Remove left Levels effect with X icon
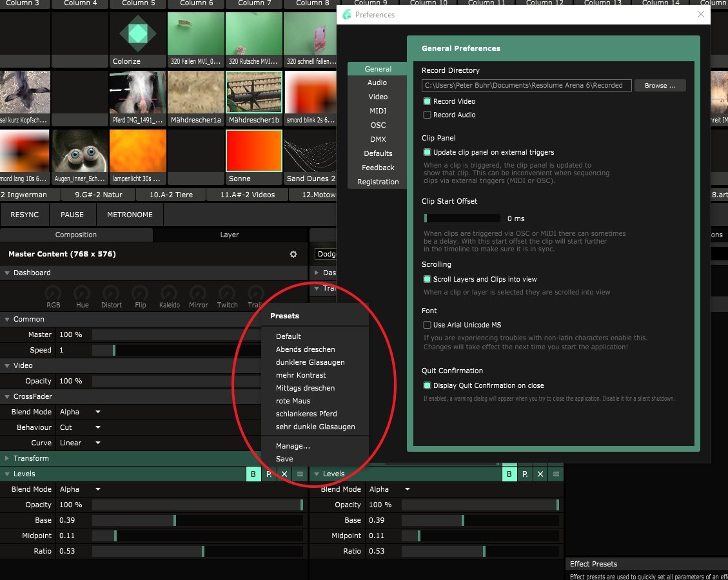Image resolution: width=728 pixels, height=580 pixels. point(284,474)
